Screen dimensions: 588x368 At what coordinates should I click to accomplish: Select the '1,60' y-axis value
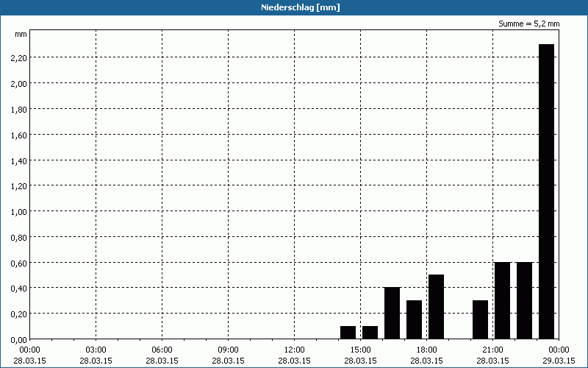20,135
